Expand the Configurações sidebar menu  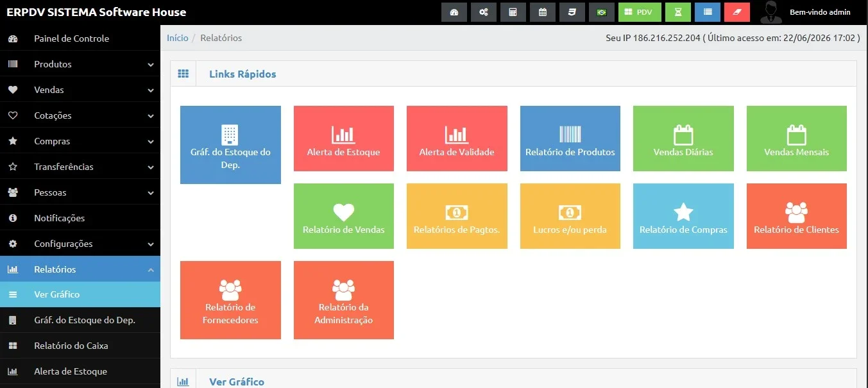(80, 244)
